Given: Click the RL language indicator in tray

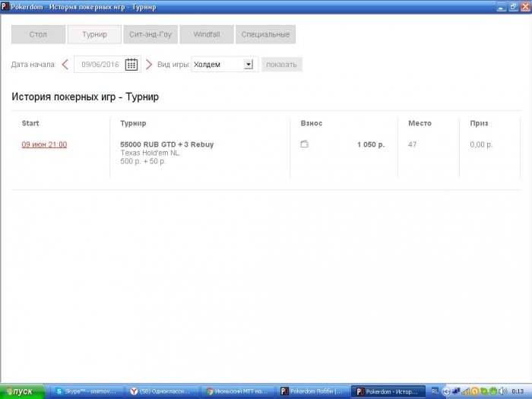Looking at the screenshot, I should tap(435, 391).
